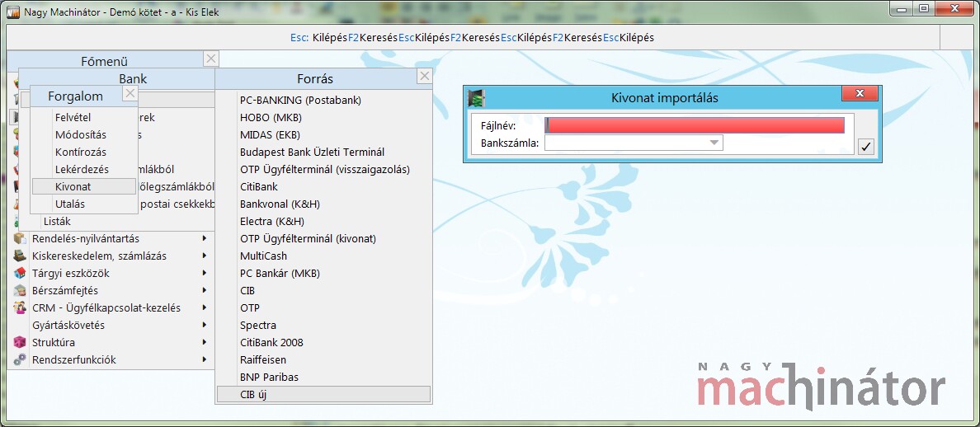Choose OTP Ügyfélterminál (visszaigazolás) source

323,169
